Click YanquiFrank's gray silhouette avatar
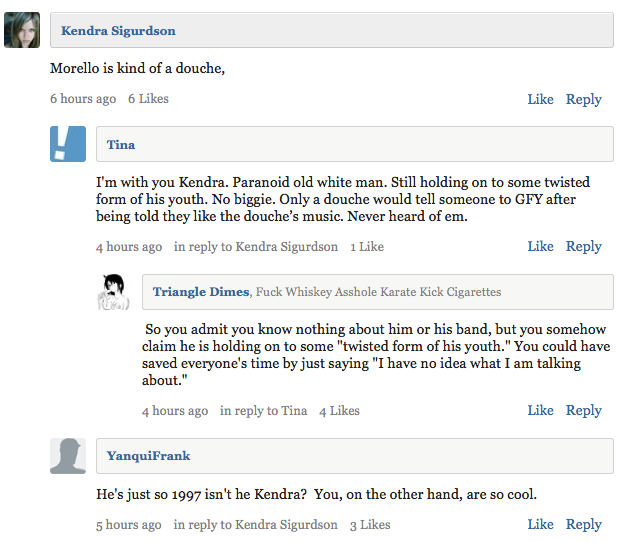The height and width of the screenshot is (542, 621). point(68,456)
